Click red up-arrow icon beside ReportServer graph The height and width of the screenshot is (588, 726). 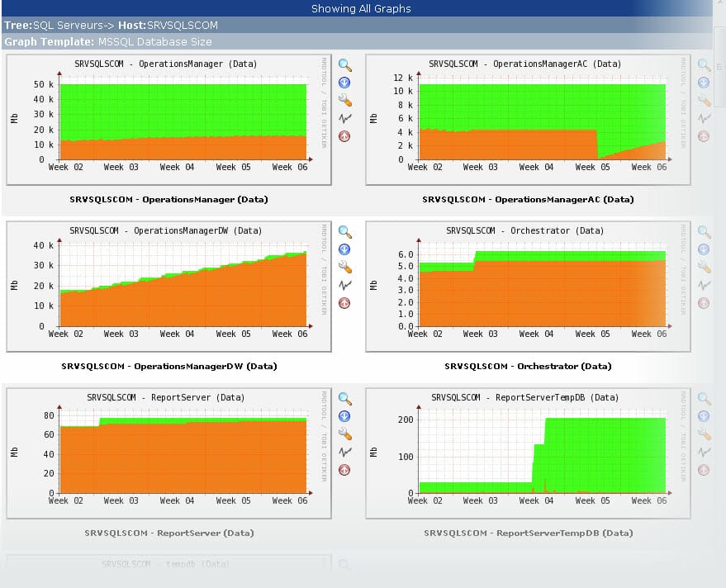pos(344,470)
